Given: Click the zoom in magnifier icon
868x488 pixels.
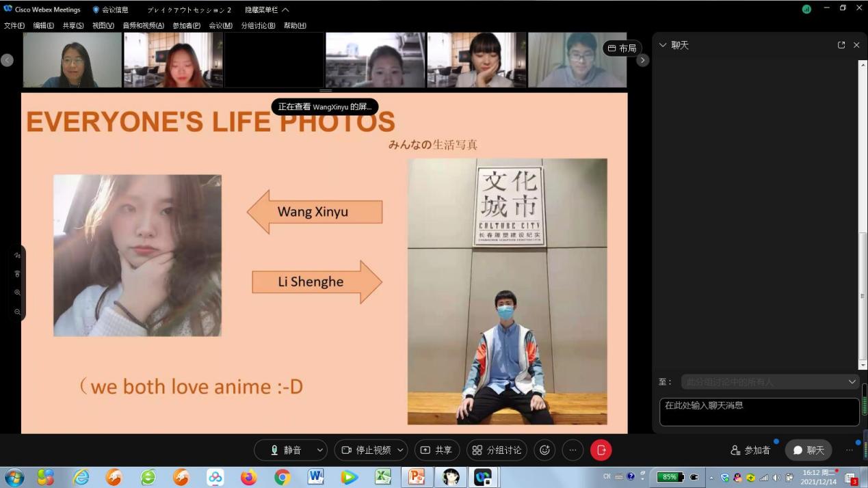Looking at the screenshot, I should click(17, 293).
